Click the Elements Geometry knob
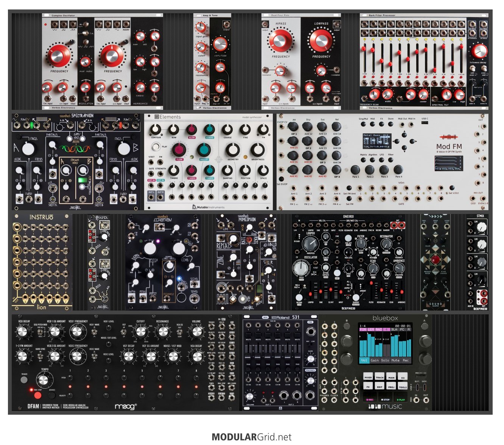This screenshot has height=445, width=504. click(233, 150)
